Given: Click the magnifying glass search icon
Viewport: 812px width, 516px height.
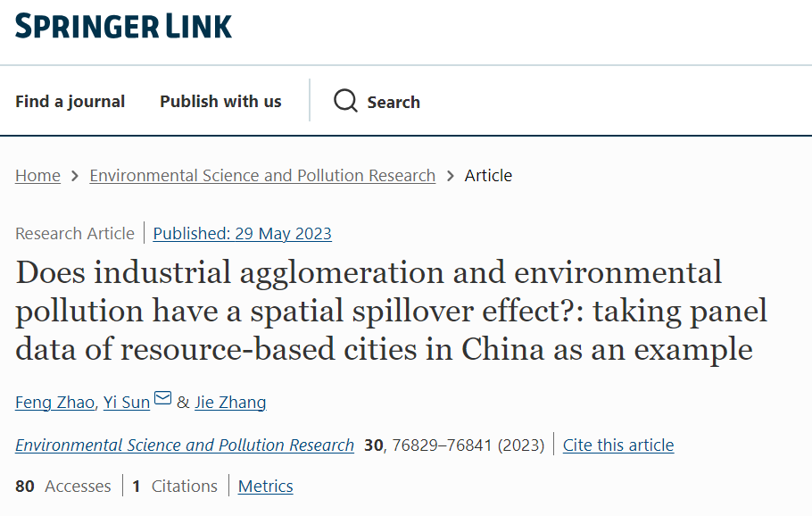Looking at the screenshot, I should tap(345, 101).
